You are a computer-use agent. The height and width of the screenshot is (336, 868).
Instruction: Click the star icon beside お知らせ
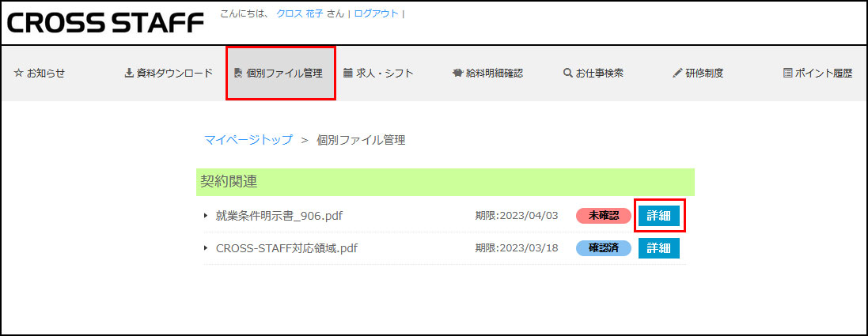[17, 73]
